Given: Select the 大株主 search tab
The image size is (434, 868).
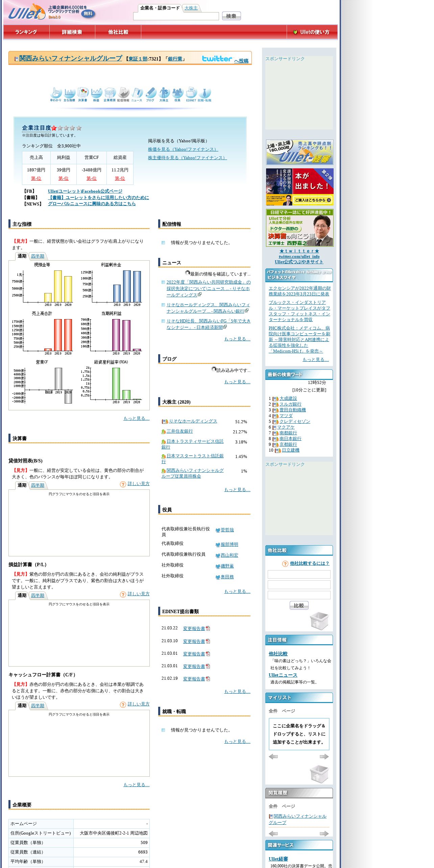Looking at the screenshot, I should pyautogui.click(x=191, y=8).
